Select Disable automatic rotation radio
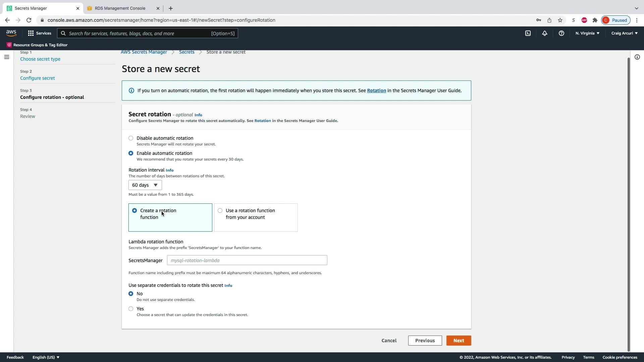644x362 pixels. [131, 138]
